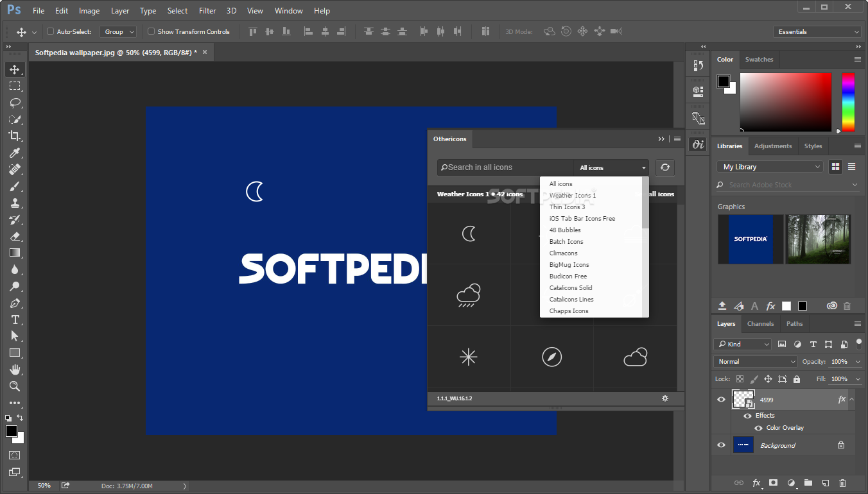868x494 pixels.
Task: Select the Path Selection tool
Action: [x=15, y=336]
